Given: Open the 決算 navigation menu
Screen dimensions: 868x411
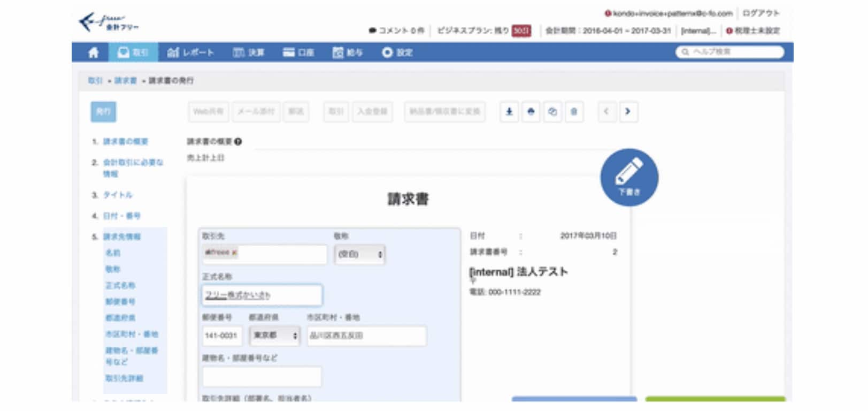Looking at the screenshot, I should (x=249, y=52).
